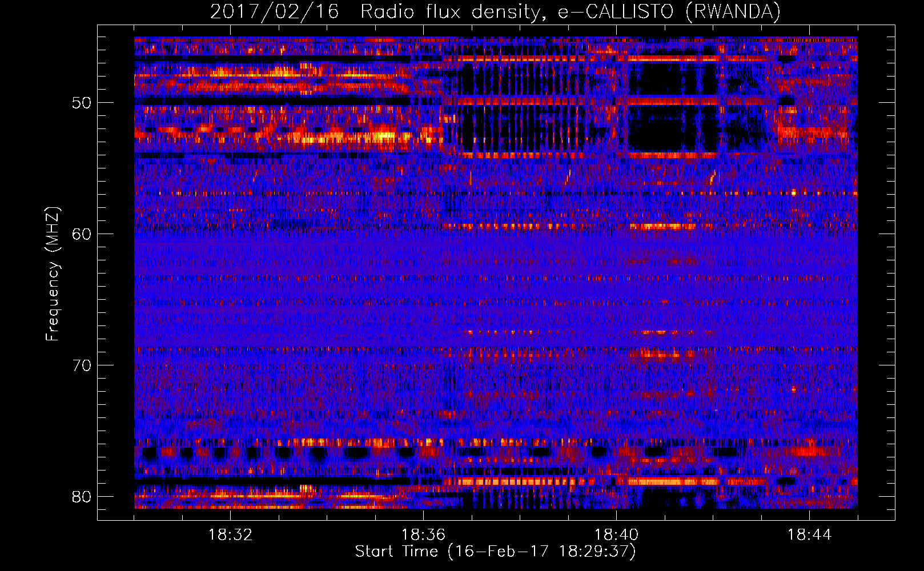
Task: Click the '18:40' time axis label
Action: (617, 535)
